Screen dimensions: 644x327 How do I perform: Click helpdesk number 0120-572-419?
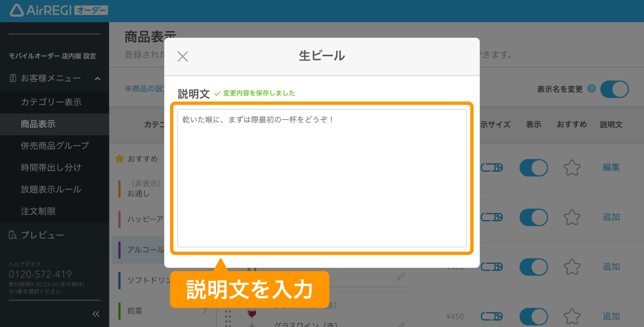tap(40, 274)
